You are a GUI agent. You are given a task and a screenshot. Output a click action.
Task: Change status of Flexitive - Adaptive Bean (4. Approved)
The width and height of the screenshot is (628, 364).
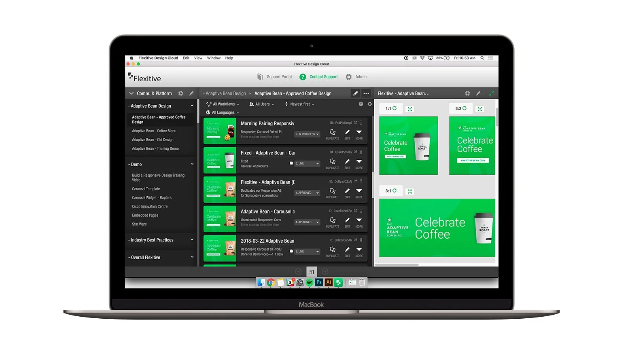tap(307, 193)
